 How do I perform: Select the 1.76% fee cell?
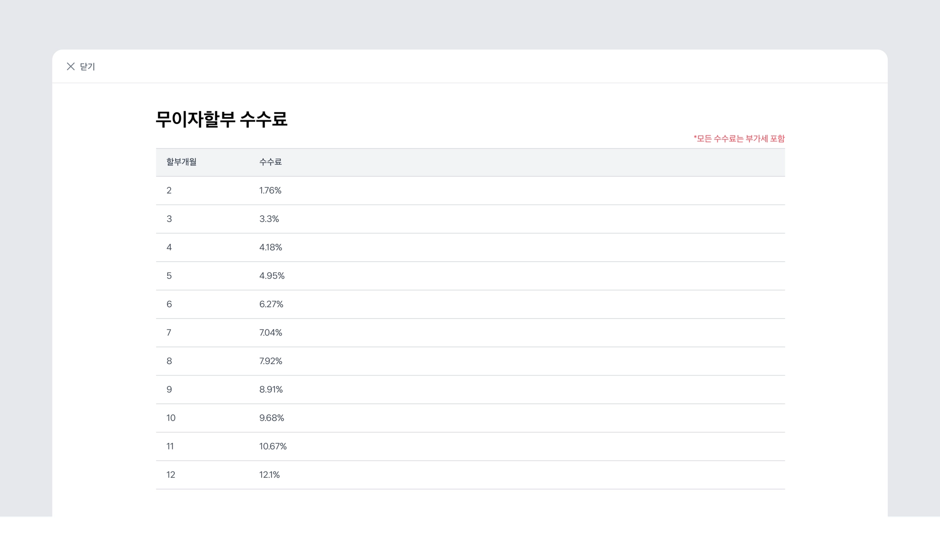coord(270,190)
